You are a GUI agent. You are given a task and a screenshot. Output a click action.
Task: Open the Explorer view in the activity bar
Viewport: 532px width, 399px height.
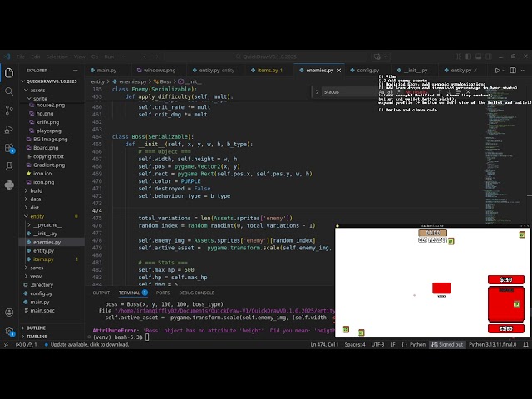click(x=9, y=72)
